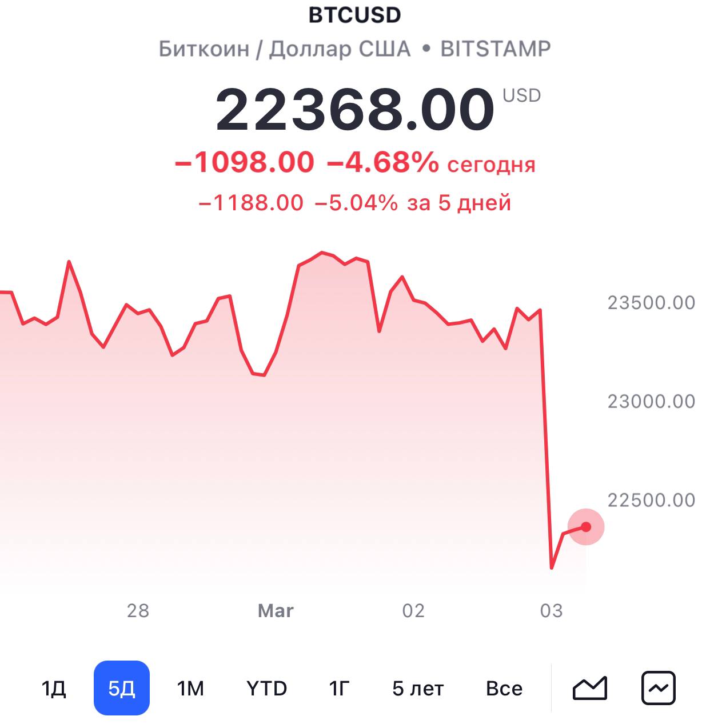The image size is (710, 728).
Task: Tap the BTCUSD ticker title
Action: click(354, 15)
